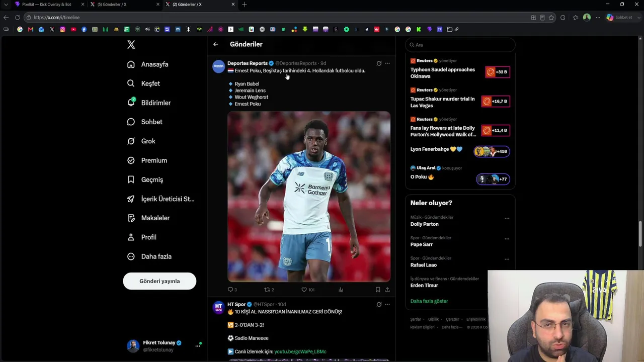Open YouTube bookmark in favorites bar
The width and height of the screenshot is (644, 362).
point(73,29)
